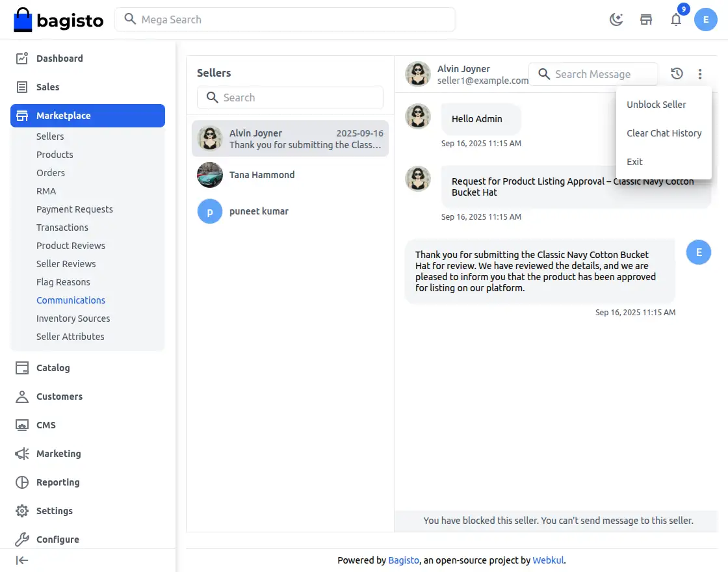Viewport: 728px width, 572px height.
Task: Open Settings gear in sidebar
Action: click(54, 511)
